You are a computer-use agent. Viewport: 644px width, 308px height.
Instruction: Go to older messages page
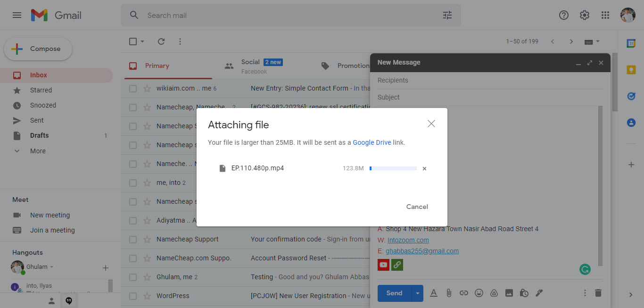[x=571, y=42]
